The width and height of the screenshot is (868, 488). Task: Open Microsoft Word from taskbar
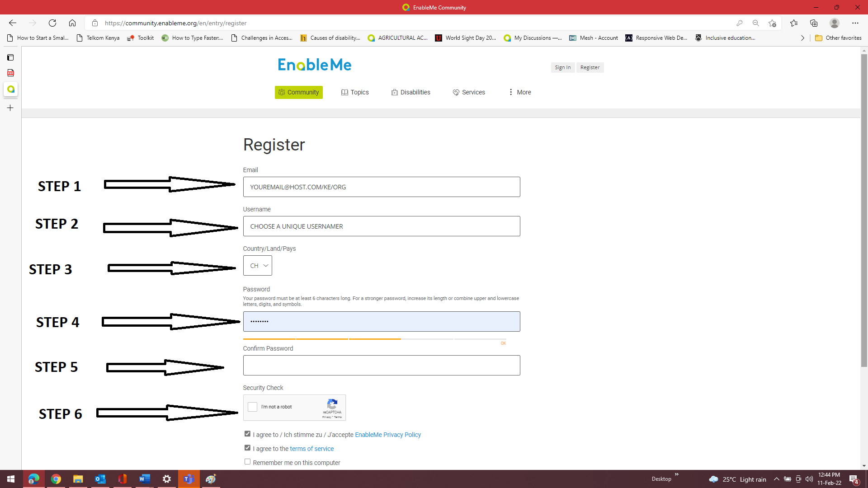tap(145, 479)
